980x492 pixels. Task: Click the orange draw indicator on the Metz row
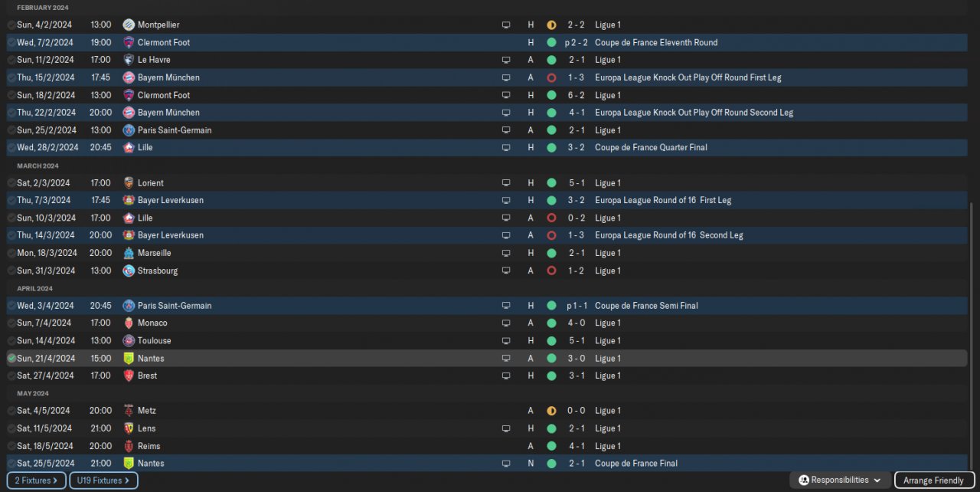(x=551, y=411)
